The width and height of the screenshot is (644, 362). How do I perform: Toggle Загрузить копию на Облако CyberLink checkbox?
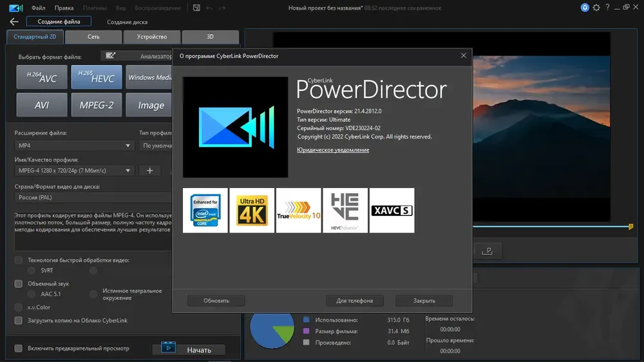pyautogui.click(x=19, y=321)
